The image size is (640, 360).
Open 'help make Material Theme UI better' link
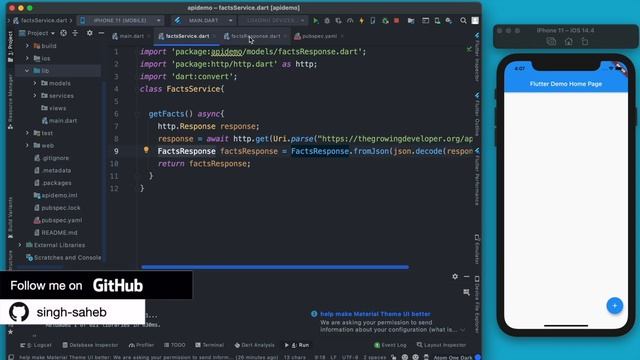pyautogui.click(x=375, y=314)
